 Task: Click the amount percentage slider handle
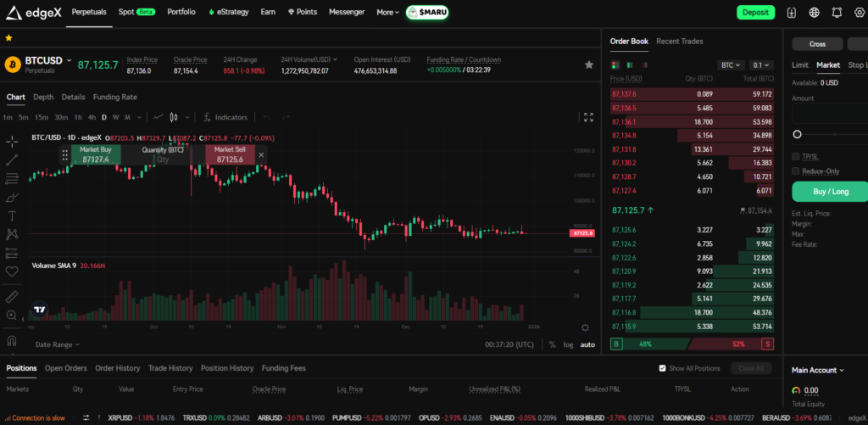point(797,134)
